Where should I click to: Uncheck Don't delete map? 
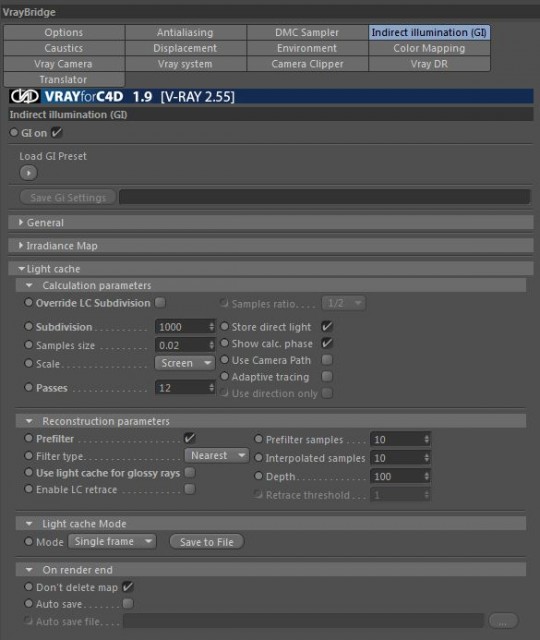click(128, 587)
